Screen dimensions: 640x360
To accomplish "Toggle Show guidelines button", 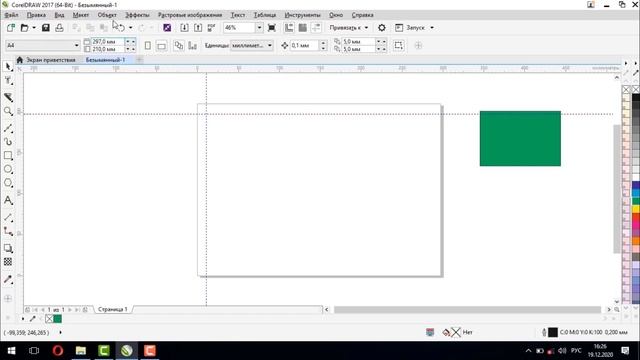I will pos(316,28).
